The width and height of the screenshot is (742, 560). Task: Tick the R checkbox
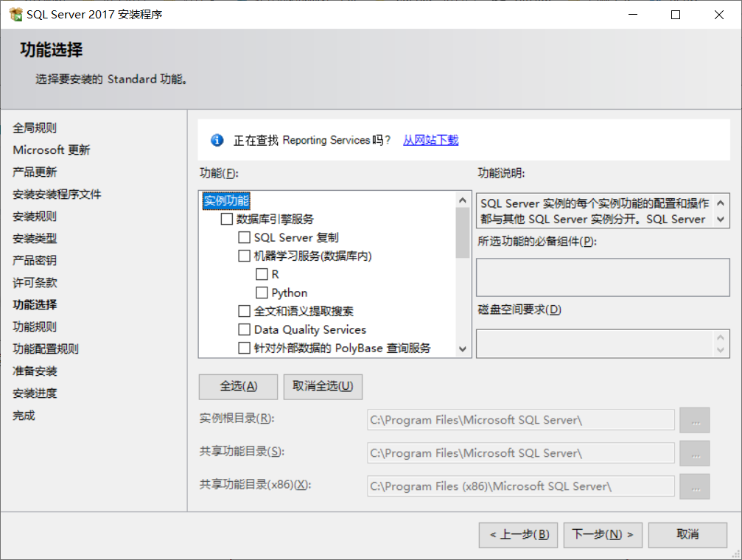(262, 274)
